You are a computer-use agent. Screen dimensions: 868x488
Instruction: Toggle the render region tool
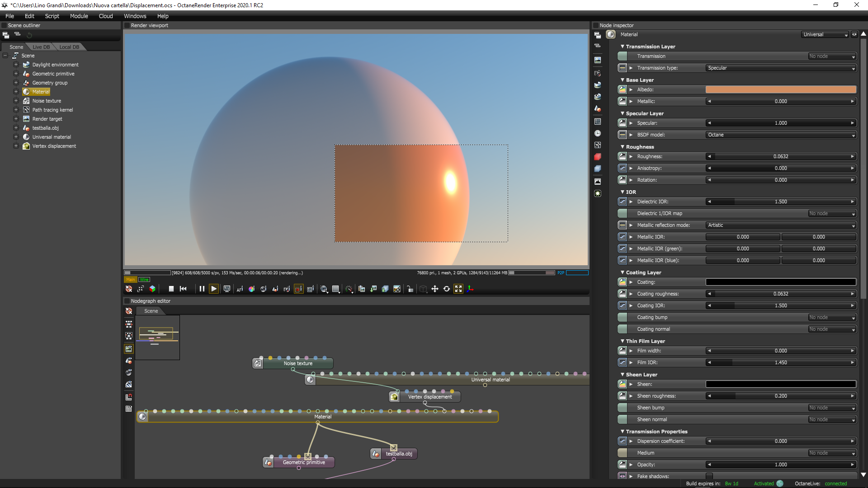click(x=298, y=289)
